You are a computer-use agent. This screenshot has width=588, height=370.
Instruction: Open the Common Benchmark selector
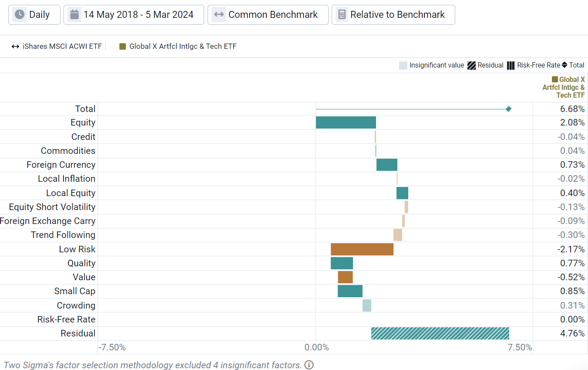click(268, 14)
